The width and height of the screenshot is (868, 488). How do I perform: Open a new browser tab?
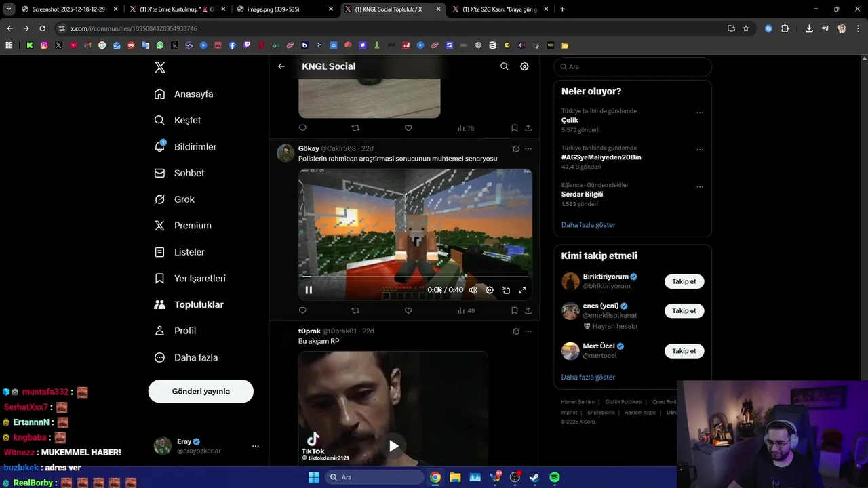[x=562, y=9]
